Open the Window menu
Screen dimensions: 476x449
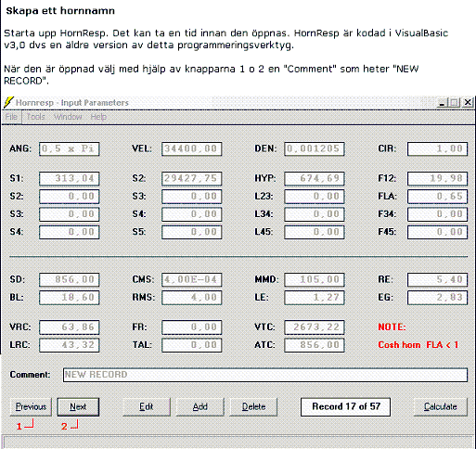[x=68, y=117]
